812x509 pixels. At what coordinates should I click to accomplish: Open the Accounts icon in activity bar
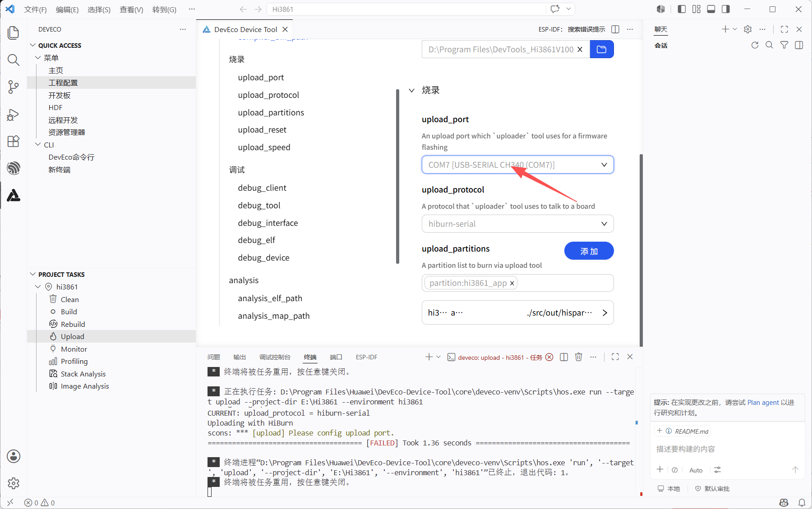(x=14, y=456)
